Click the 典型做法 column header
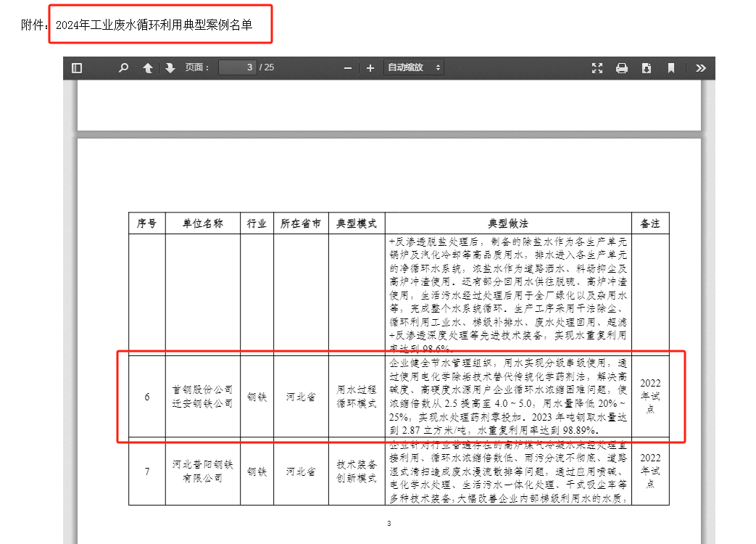This screenshot has width=756, height=544. click(508, 223)
